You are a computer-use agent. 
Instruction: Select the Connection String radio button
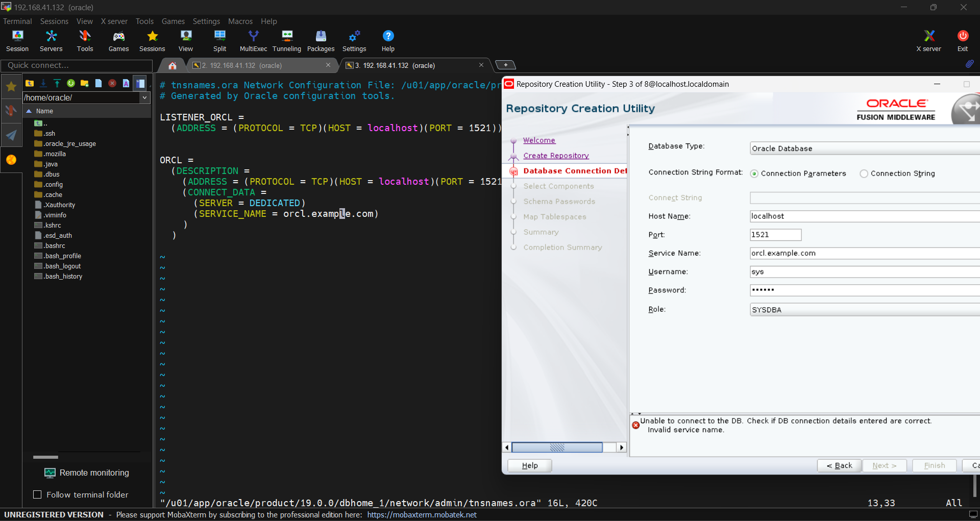864,173
